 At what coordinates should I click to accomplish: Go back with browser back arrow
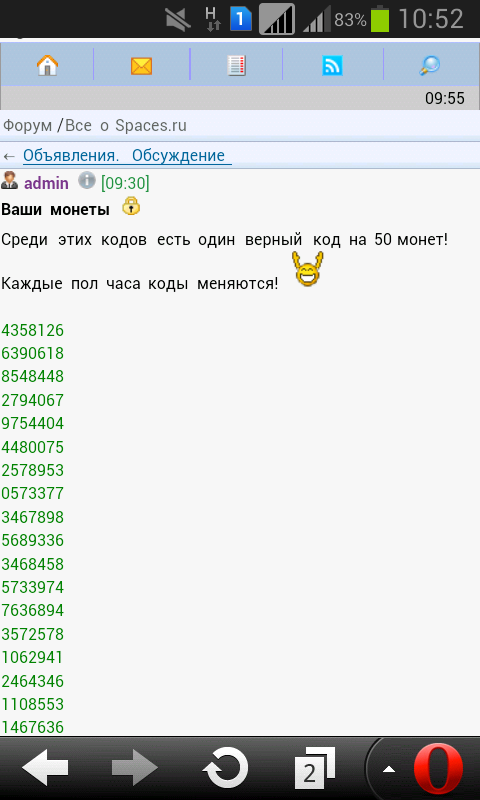(x=45, y=768)
